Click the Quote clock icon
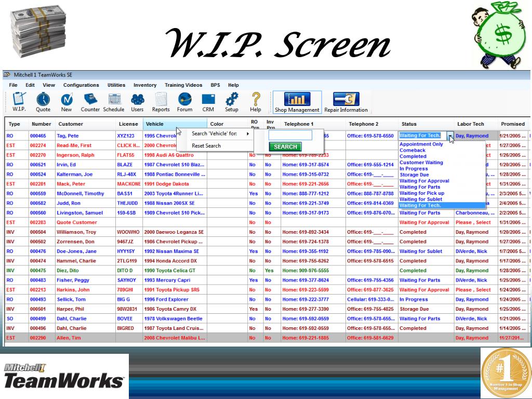Viewport: 532px width, 399px height. [43, 102]
